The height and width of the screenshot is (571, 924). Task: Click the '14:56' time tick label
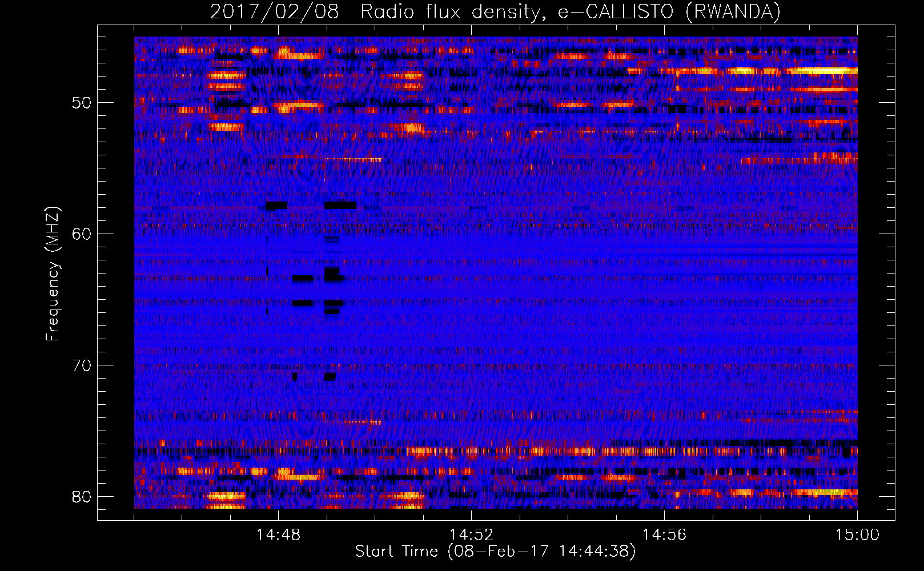pyautogui.click(x=664, y=535)
